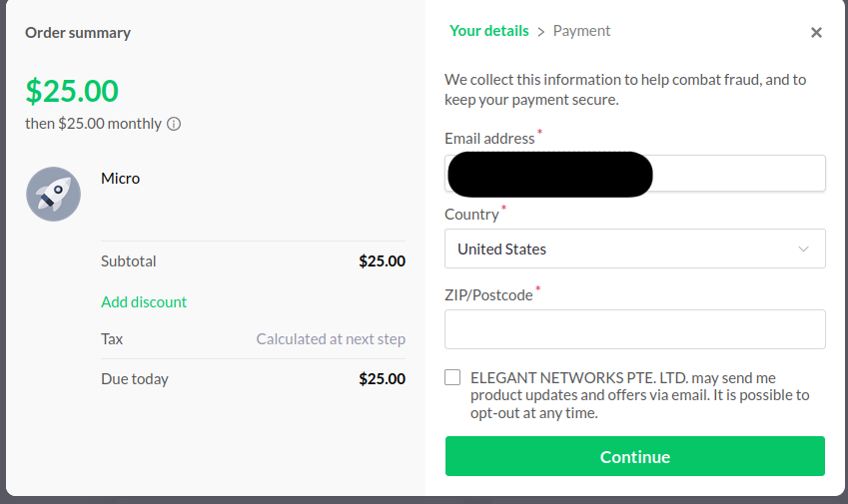
Task: Click the Add discount link
Action: (x=144, y=301)
